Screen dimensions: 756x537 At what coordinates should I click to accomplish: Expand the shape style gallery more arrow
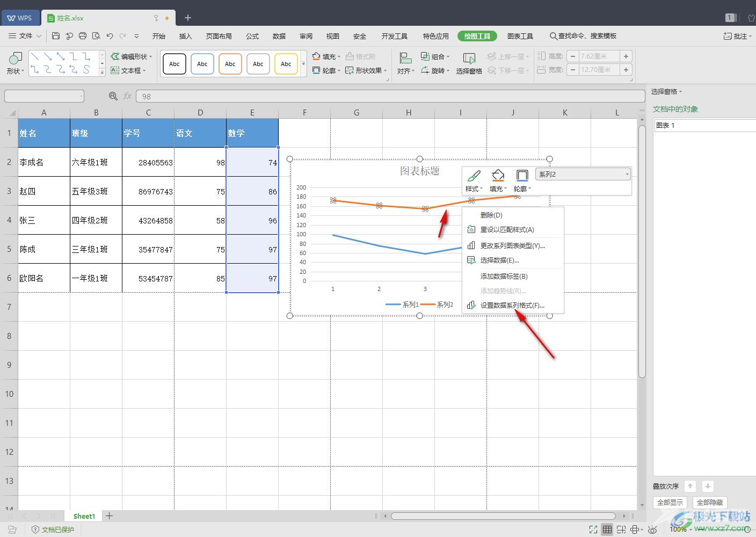pyautogui.click(x=303, y=64)
